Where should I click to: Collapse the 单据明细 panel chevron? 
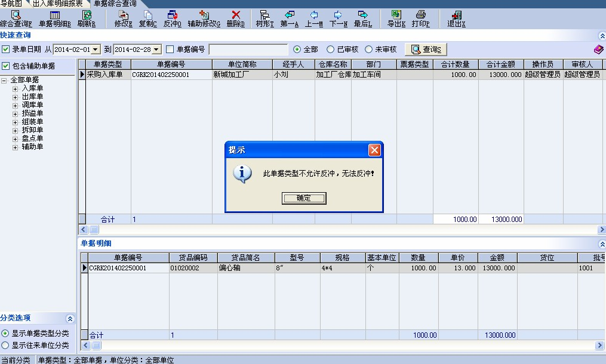pyautogui.click(x=601, y=243)
